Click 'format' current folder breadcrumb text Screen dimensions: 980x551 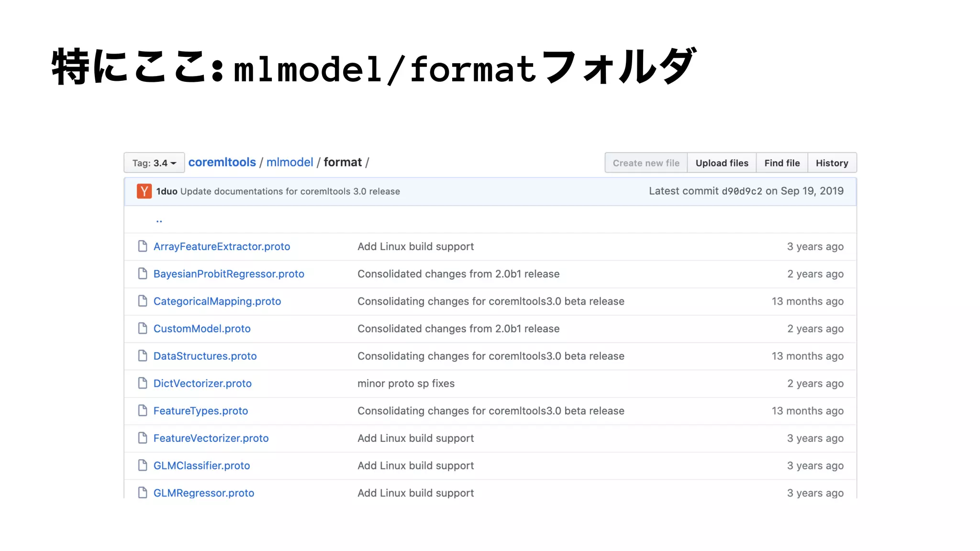point(343,162)
